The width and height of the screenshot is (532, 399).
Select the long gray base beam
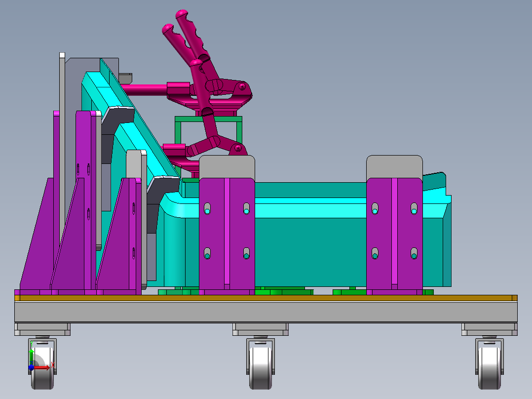pos(266,312)
